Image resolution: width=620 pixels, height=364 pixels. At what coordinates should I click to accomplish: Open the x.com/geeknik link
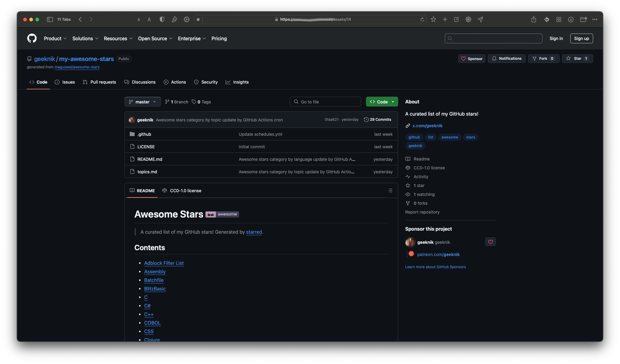click(427, 126)
